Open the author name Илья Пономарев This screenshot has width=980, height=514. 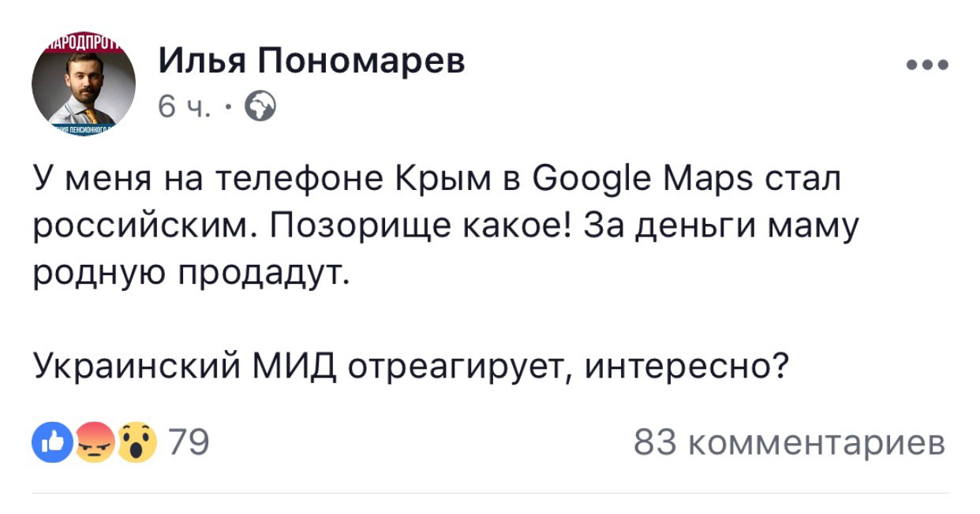click(x=312, y=61)
